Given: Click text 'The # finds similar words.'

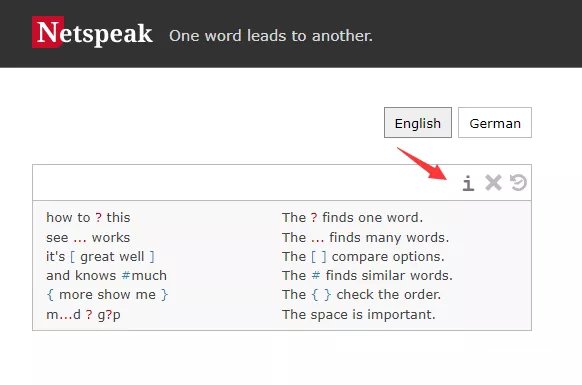Looking at the screenshot, I should click(x=367, y=275).
